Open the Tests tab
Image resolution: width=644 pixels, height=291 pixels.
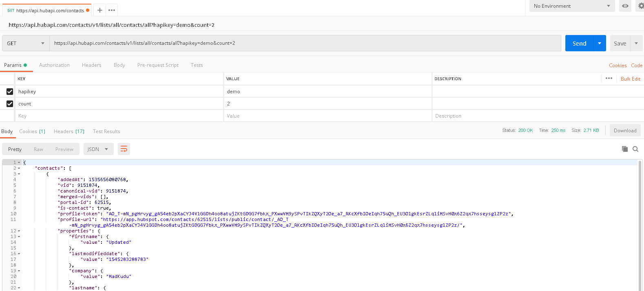click(197, 65)
